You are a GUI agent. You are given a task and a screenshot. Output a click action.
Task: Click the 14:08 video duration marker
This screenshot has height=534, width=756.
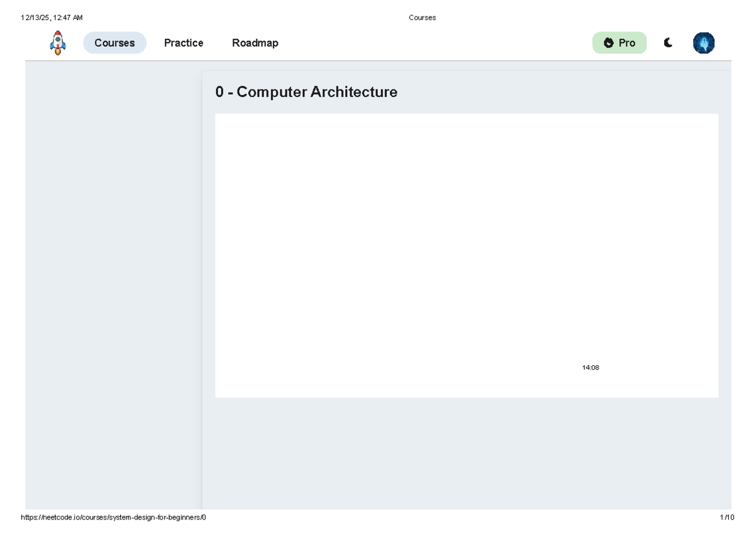(x=590, y=367)
